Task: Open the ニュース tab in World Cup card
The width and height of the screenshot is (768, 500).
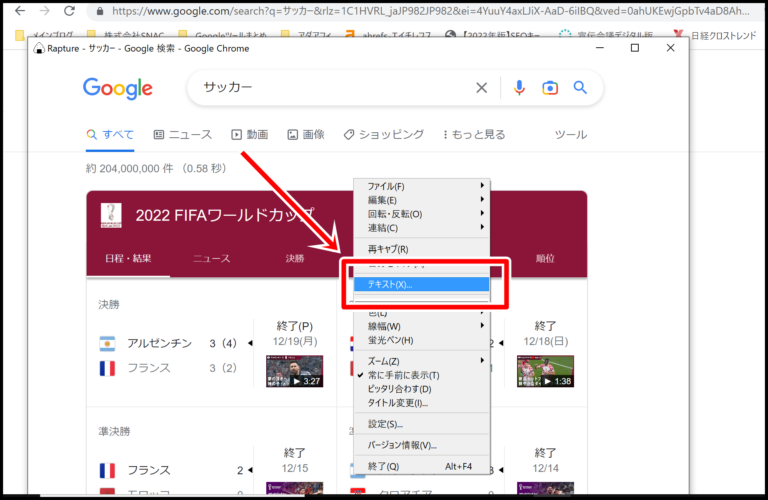Action: click(212, 259)
